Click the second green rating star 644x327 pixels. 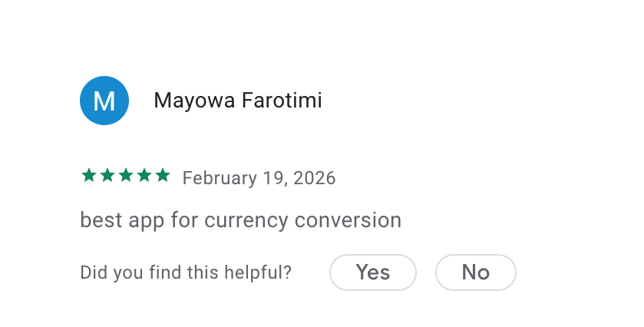107,176
